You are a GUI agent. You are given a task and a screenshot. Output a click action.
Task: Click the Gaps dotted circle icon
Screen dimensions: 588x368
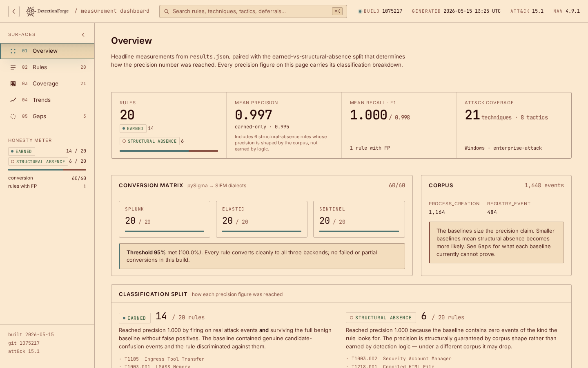click(13, 117)
